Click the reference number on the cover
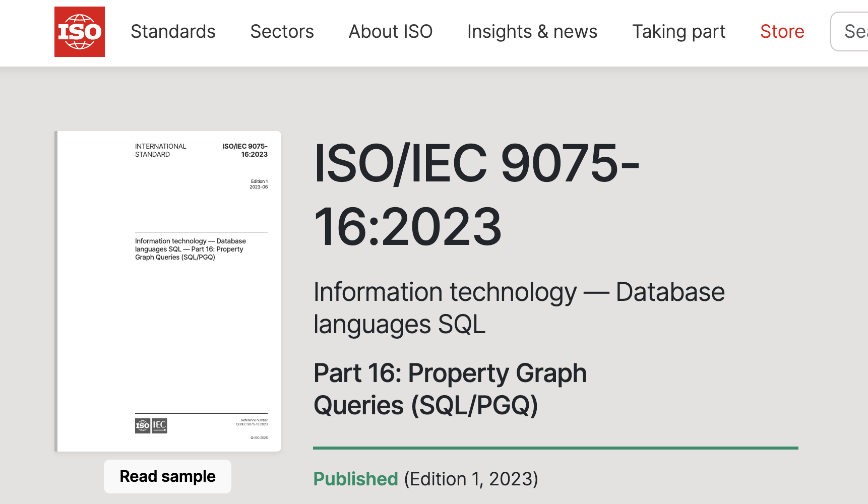 coord(252,422)
